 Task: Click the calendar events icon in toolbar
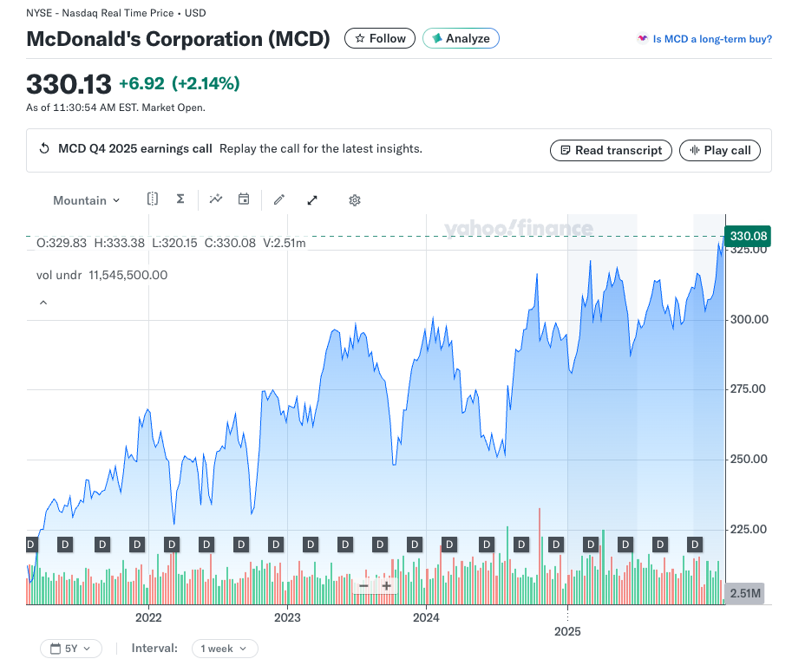click(244, 199)
